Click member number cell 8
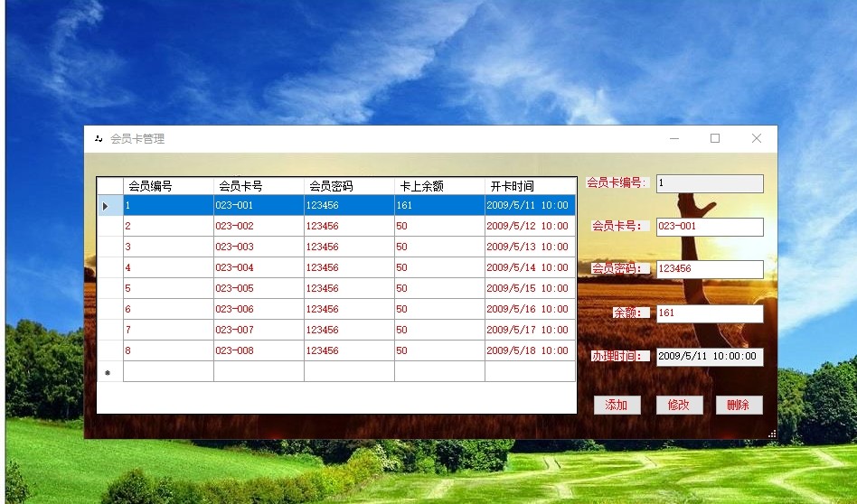This screenshot has width=857, height=504. click(168, 350)
